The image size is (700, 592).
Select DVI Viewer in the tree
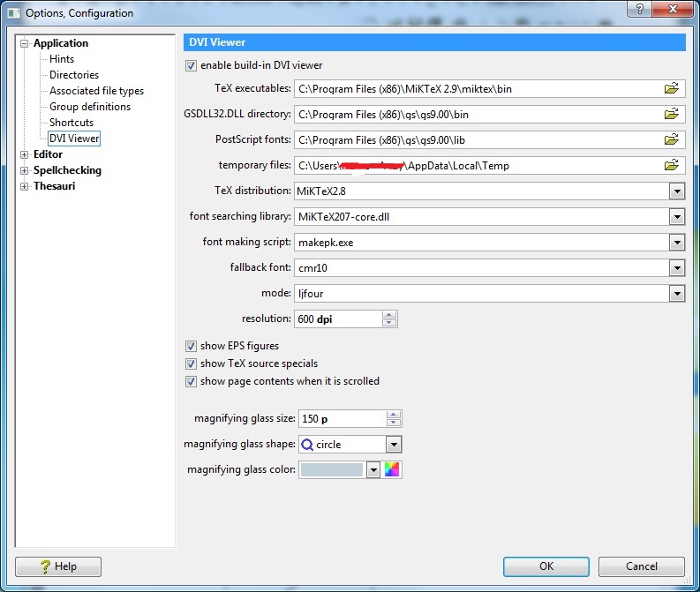pyautogui.click(x=74, y=139)
